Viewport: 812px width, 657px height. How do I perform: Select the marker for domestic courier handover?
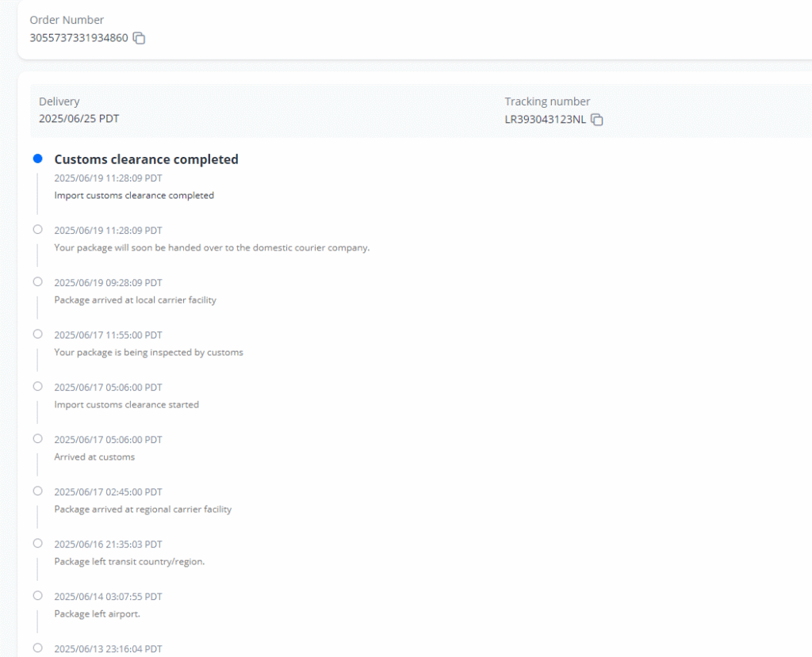[x=37, y=229]
